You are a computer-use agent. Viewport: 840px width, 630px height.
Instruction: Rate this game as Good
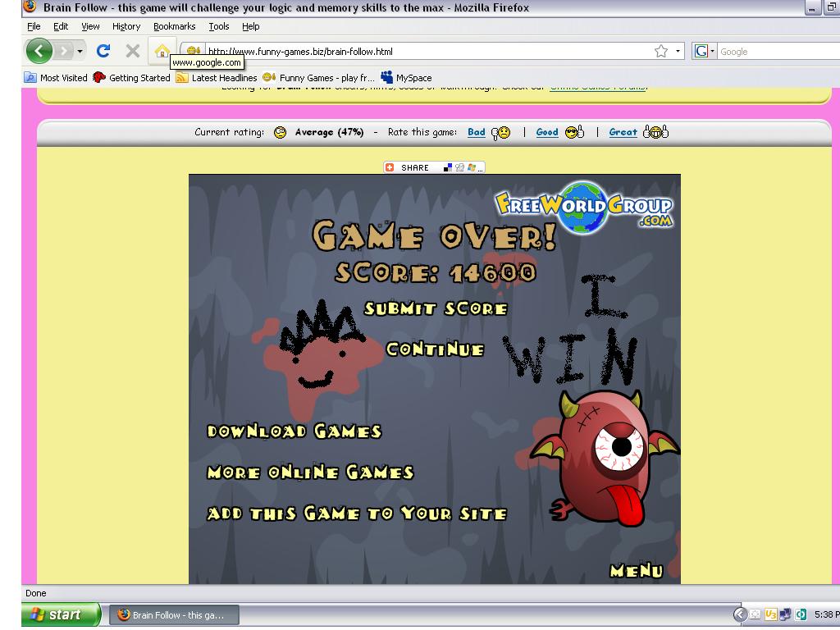pyautogui.click(x=547, y=132)
